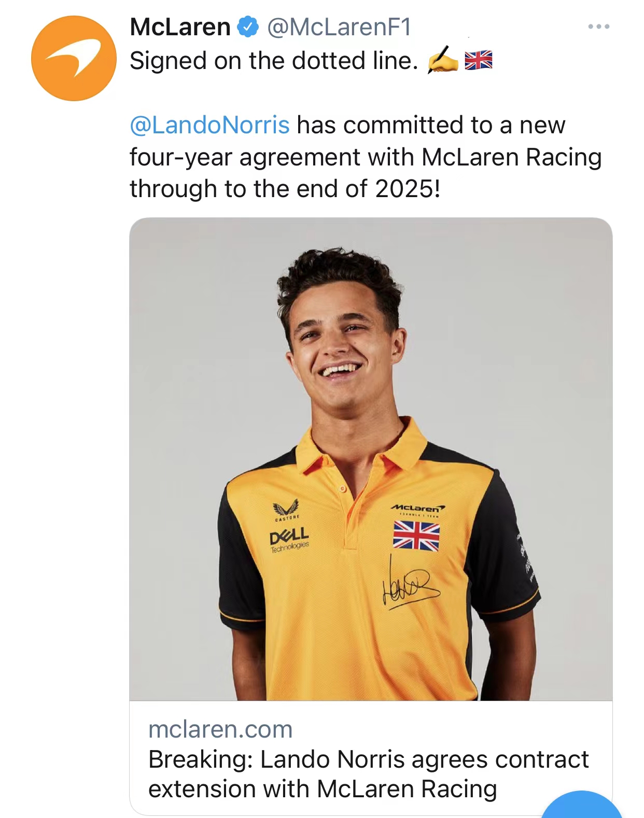Click the 'through to the end of 2025!' line
Viewport: 644px width, 818px height.
pyautogui.click(x=285, y=189)
